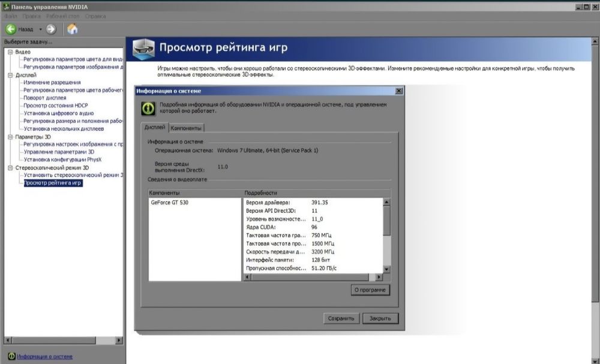Open the Рабочий стол menu
Viewport: 600px width, 364px height.
(x=63, y=16)
